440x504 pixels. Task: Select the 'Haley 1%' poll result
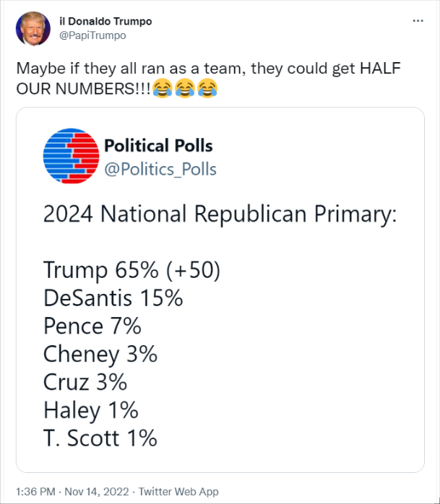(x=90, y=410)
